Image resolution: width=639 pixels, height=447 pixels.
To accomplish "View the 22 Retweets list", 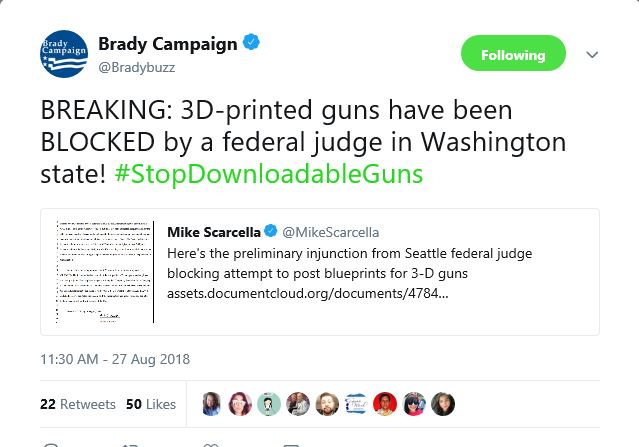I will [x=78, y=404].
